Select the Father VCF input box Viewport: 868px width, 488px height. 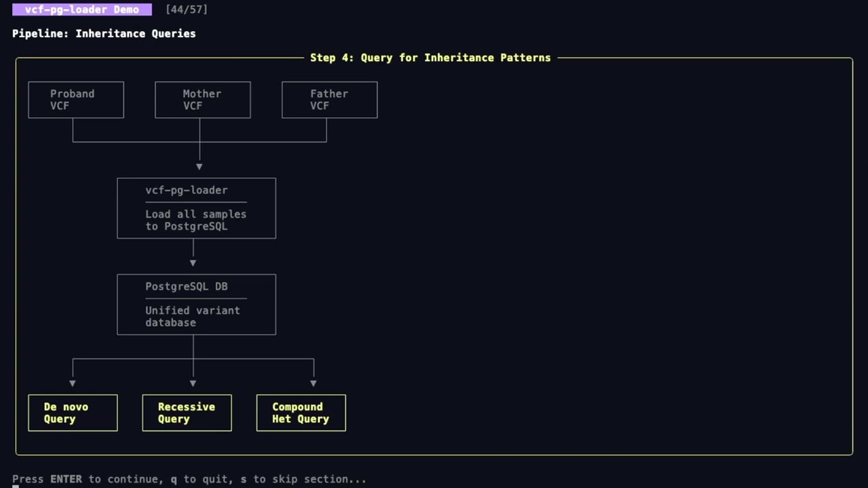click(329, 100)
